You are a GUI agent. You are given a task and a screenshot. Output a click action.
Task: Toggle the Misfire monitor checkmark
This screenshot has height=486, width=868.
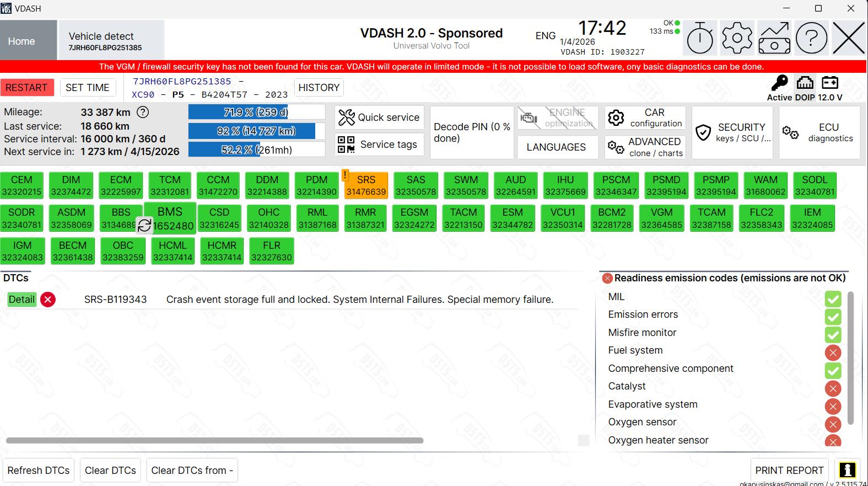[x=833, y=334]
